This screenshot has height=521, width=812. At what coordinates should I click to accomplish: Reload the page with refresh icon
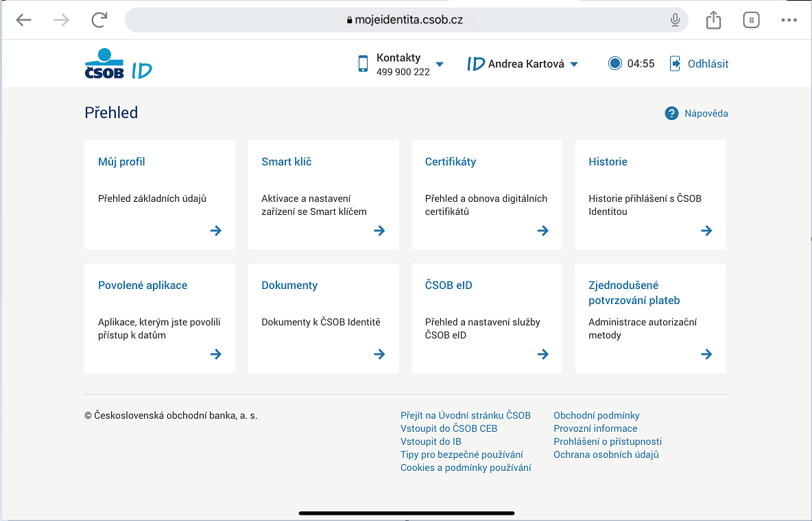point(99,20)
